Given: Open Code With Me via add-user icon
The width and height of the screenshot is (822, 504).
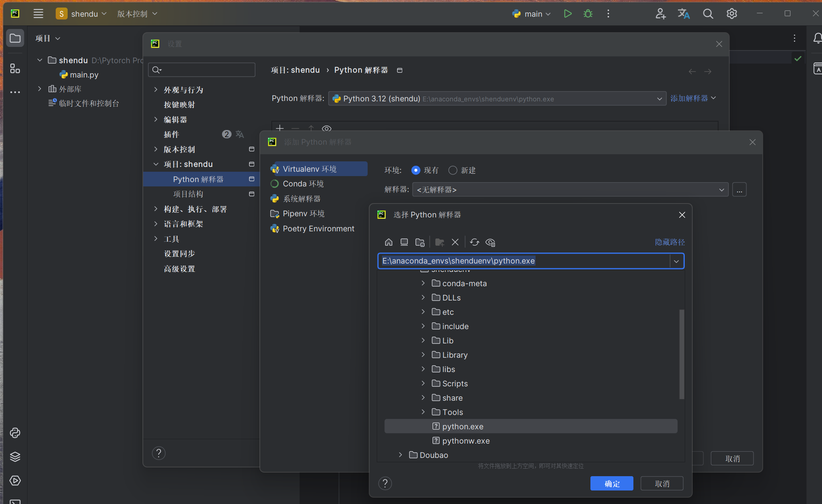Looking at the screenshot, I should click(x=660, y=13).
